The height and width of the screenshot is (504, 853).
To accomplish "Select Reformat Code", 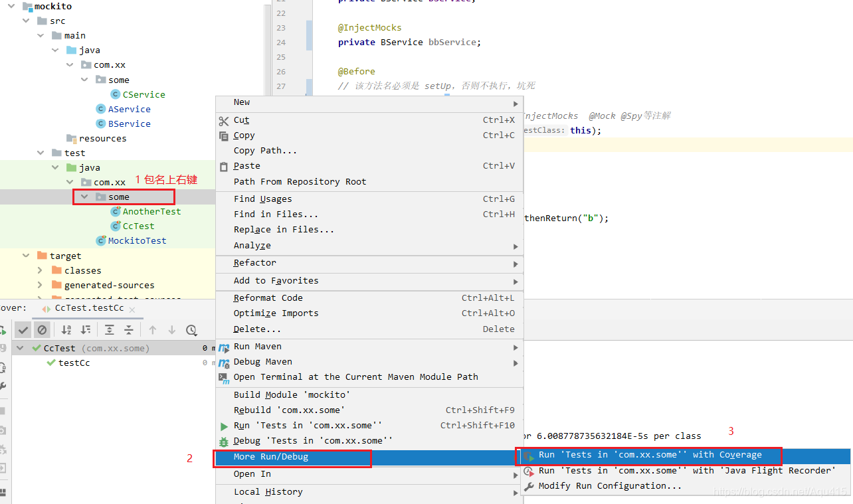I will click(x=370, y=297).
